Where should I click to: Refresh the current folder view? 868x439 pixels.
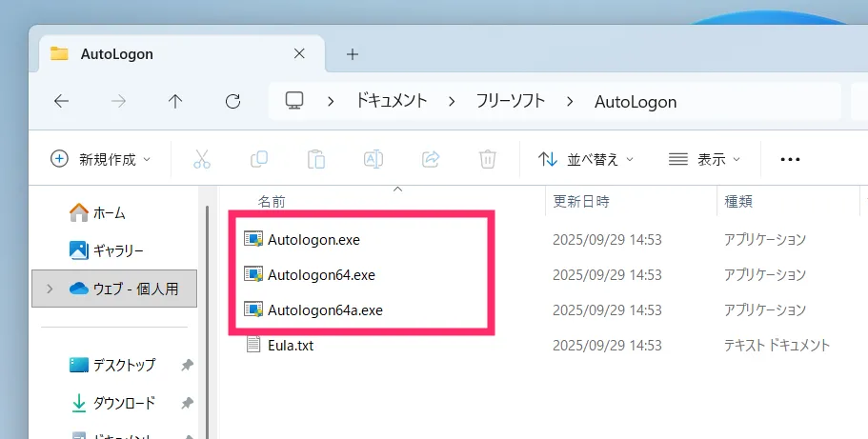coord(233,101)
